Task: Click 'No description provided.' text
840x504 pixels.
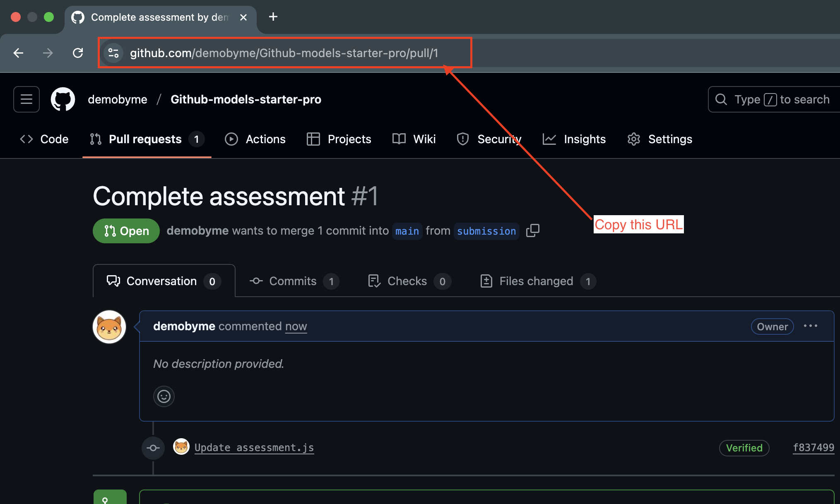Action: [x=219, y=364]
